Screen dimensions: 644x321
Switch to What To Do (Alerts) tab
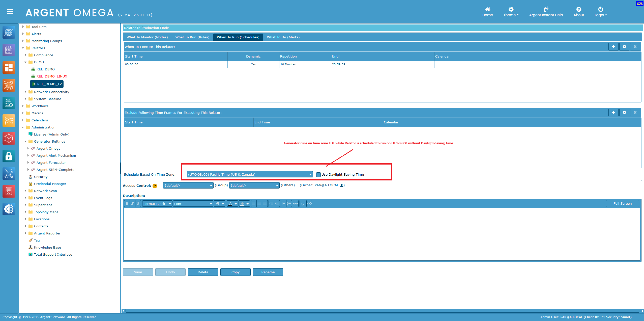coord(283,37)
